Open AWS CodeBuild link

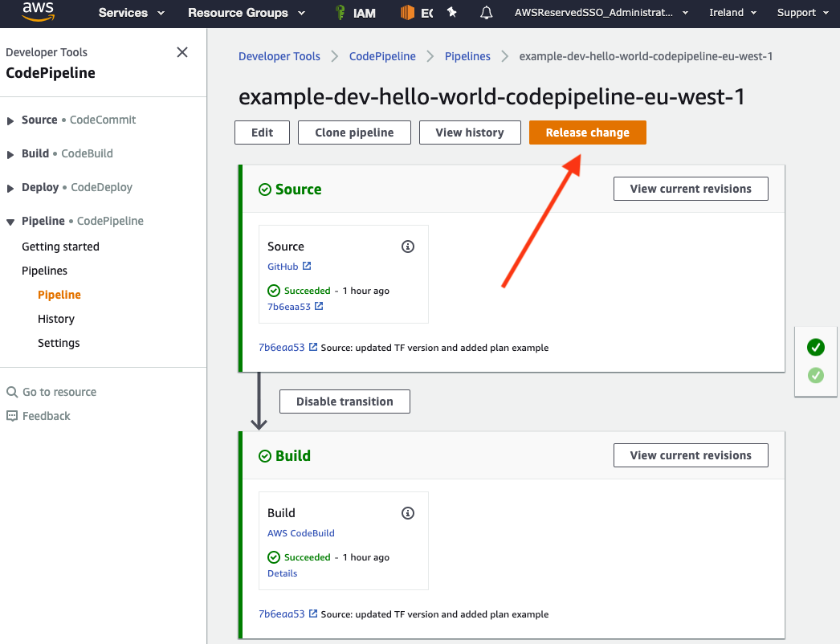(x=300, y=533)
